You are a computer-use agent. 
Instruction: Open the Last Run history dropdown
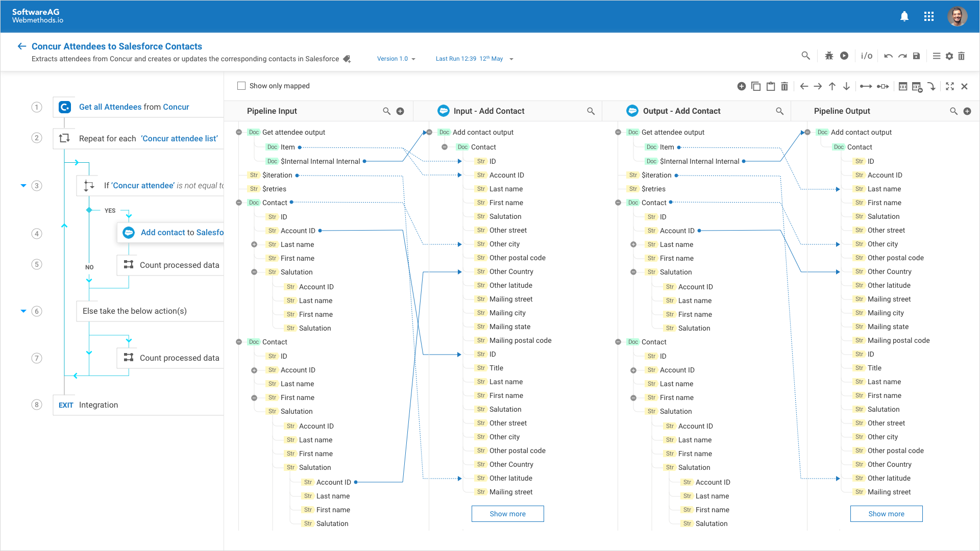(474, 59)
